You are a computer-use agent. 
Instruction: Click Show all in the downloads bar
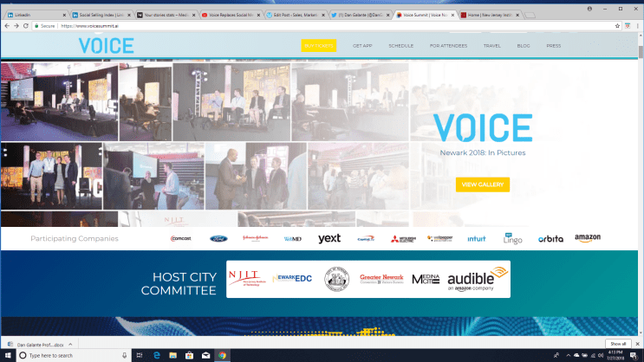[616, 344]
